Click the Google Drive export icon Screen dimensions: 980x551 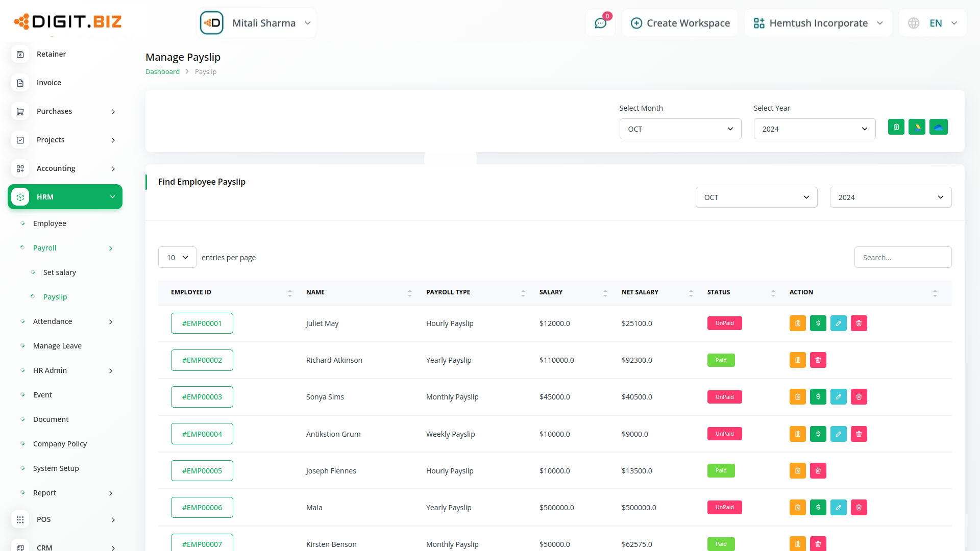(x=917, y=127)
